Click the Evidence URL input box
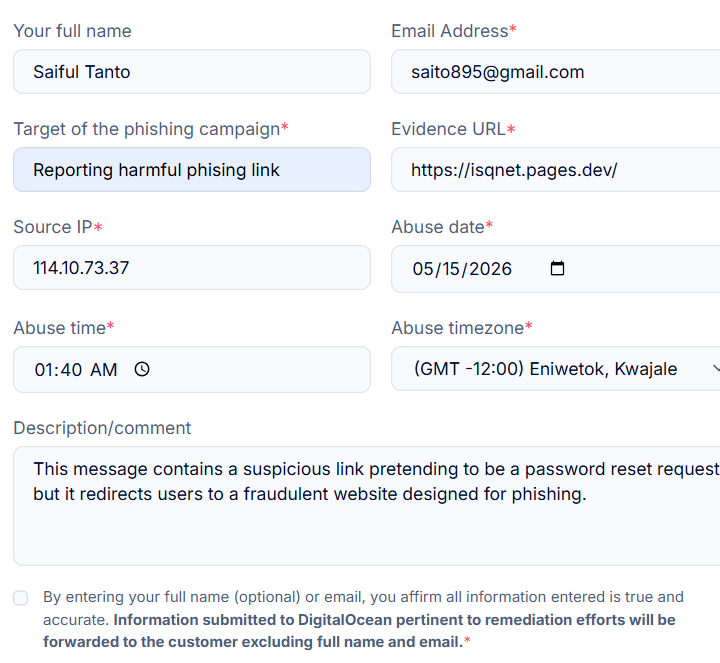Viewport: 720px width, 663px height. [556, 169]
